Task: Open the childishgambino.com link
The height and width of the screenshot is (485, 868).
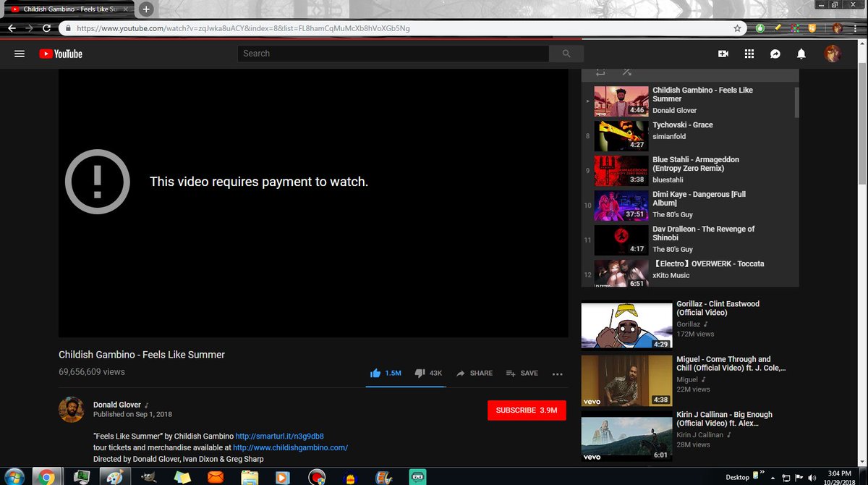Action: [x=290, y=447]
